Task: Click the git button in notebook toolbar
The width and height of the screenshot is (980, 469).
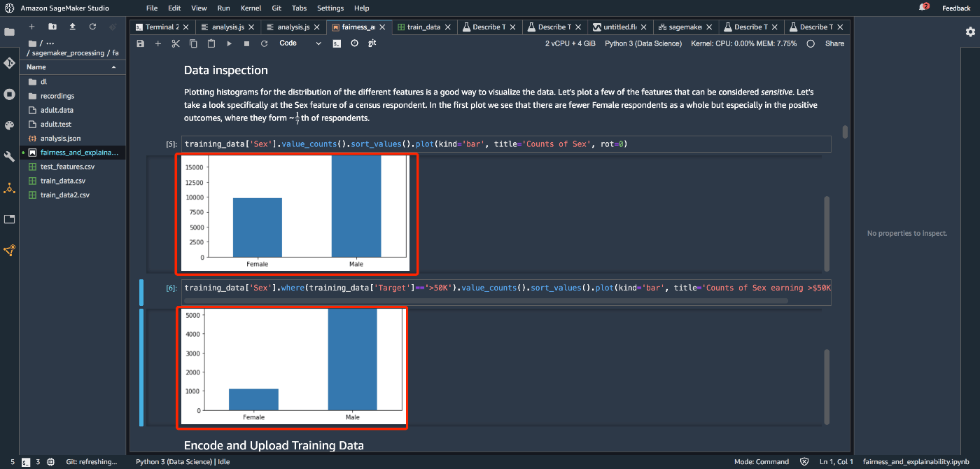Action: pos(372,43)
